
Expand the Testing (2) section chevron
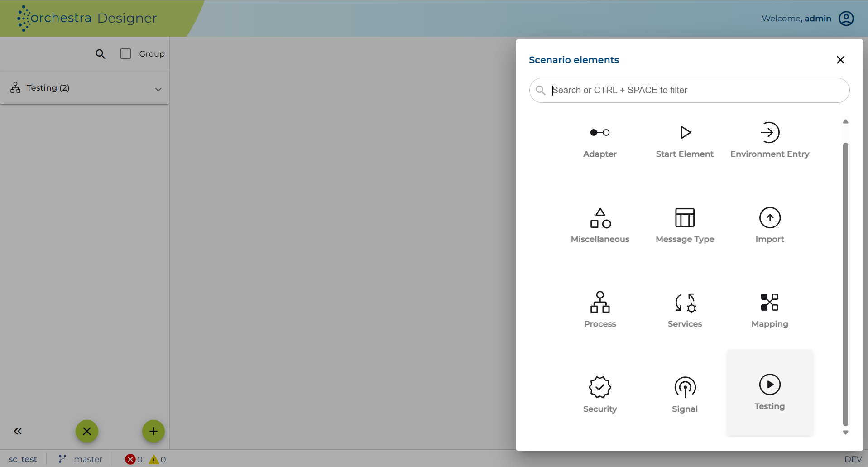(158, 89)
